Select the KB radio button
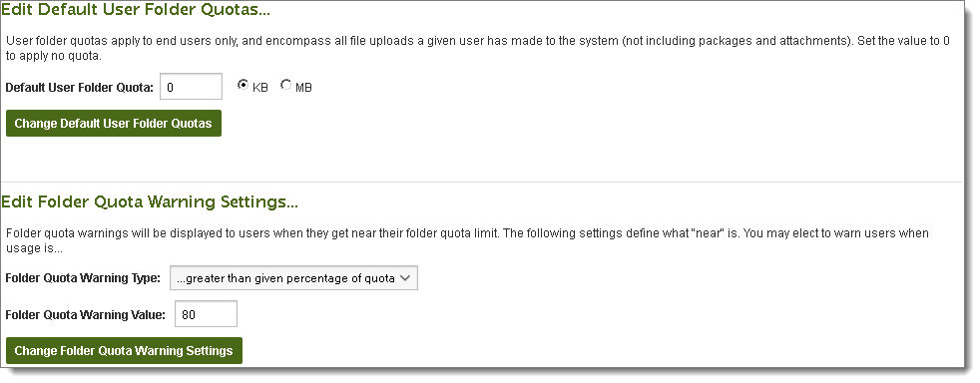This screenshot has height=383, width=980. coord(243,85)
